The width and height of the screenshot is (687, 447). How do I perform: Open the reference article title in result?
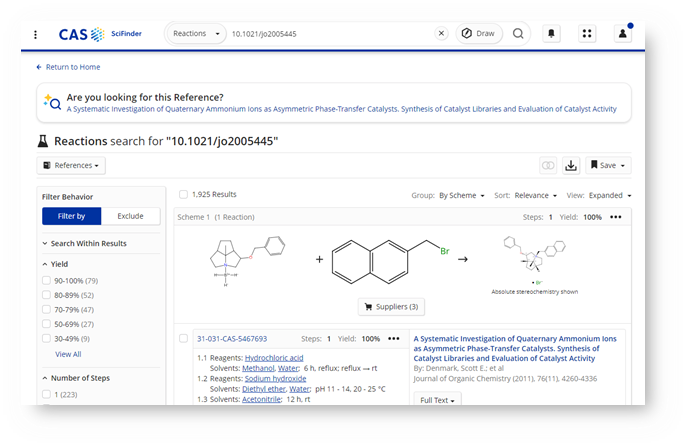[515, 348]
